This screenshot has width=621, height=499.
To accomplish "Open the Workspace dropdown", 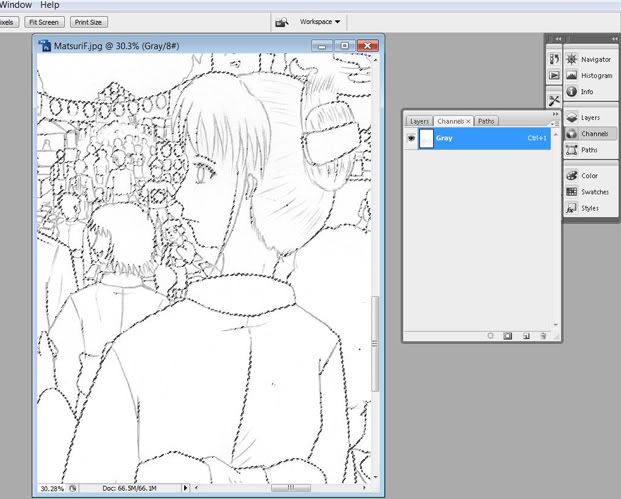I will (320, 22).
